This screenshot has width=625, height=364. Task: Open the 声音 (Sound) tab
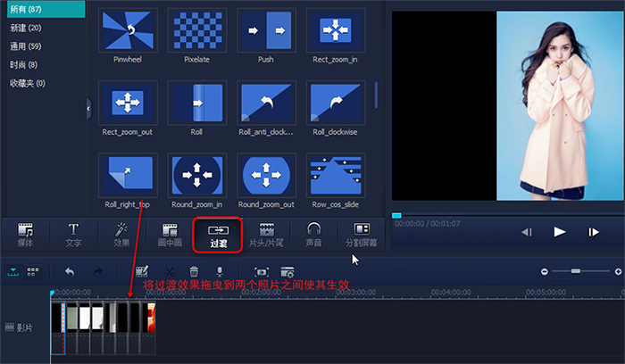point(314,235)
